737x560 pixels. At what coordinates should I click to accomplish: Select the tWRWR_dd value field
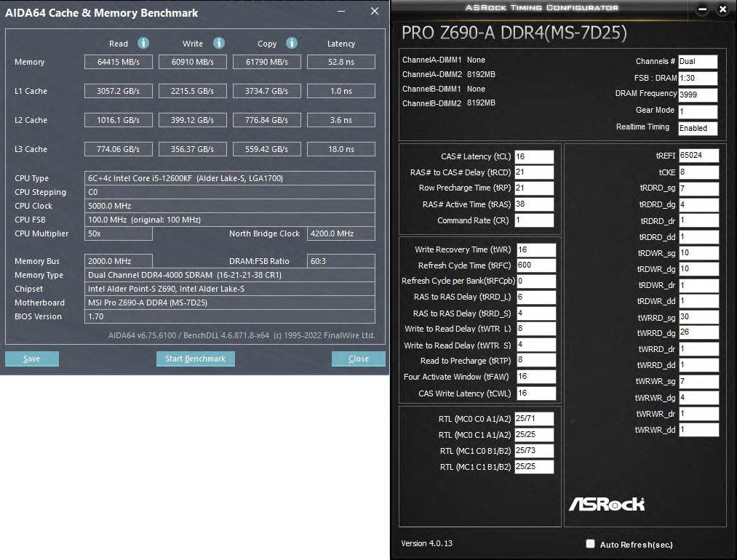coord(699,430)
